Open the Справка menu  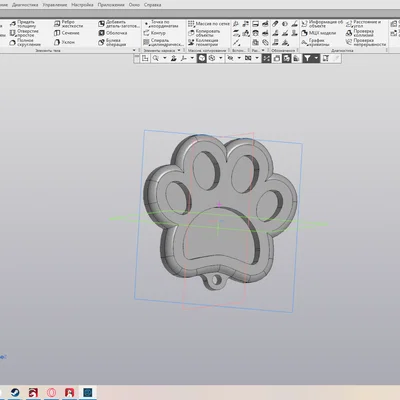153,5
